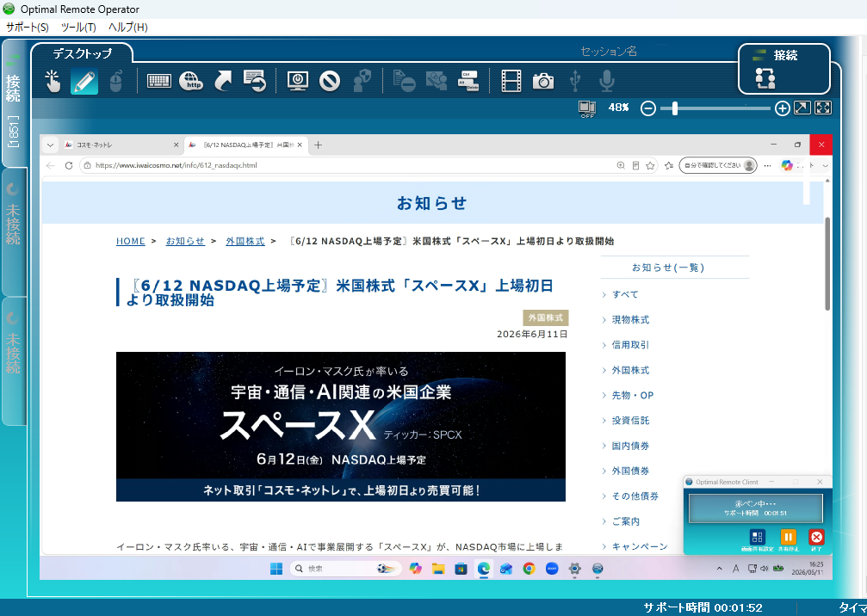Open Microsoft Edge from remote taskbar
Image resolution: width=867 pixels, height=616 pixels.
tap(484, 569)
